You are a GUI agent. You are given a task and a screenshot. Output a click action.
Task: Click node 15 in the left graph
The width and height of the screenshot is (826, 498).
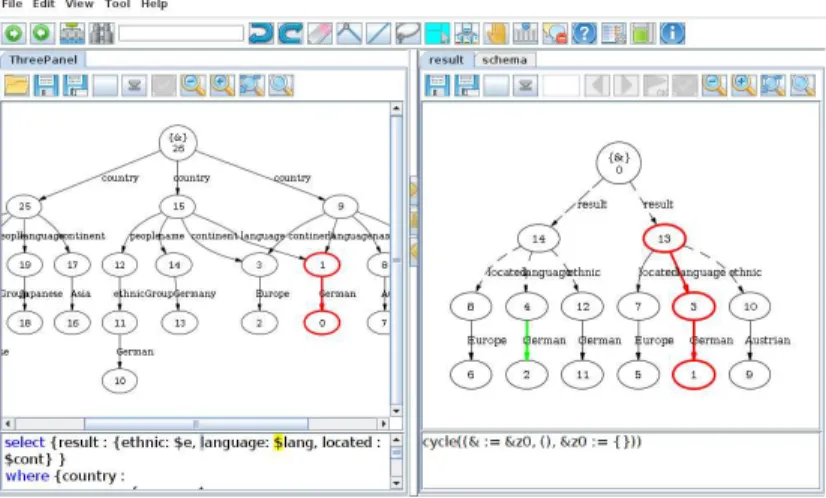point(178,206)
